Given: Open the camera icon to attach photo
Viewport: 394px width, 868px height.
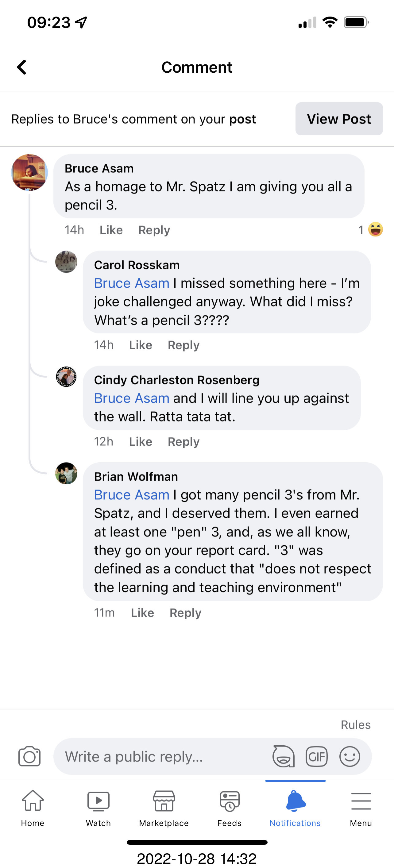Looking at the screenshot, I should [x=29, y=756].
